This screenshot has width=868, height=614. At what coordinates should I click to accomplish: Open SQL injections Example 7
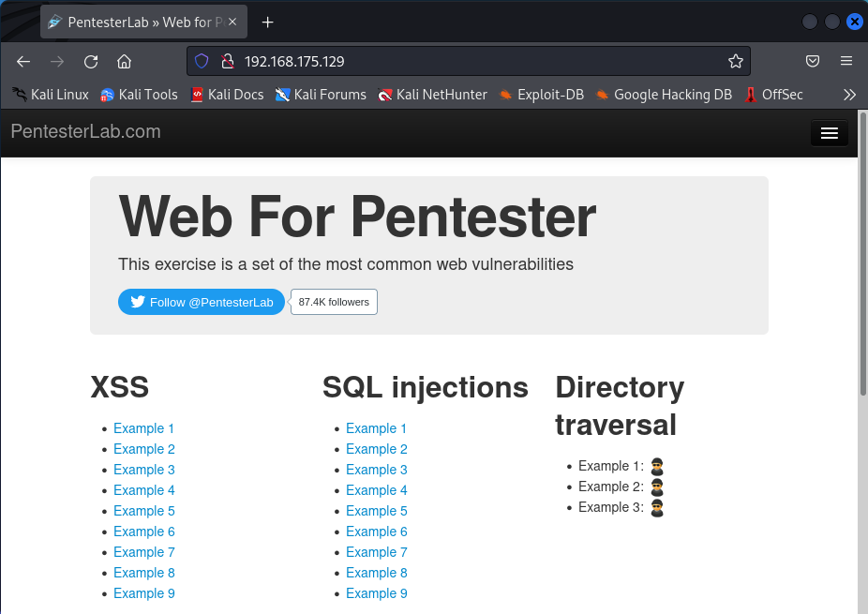coord(377,552)
